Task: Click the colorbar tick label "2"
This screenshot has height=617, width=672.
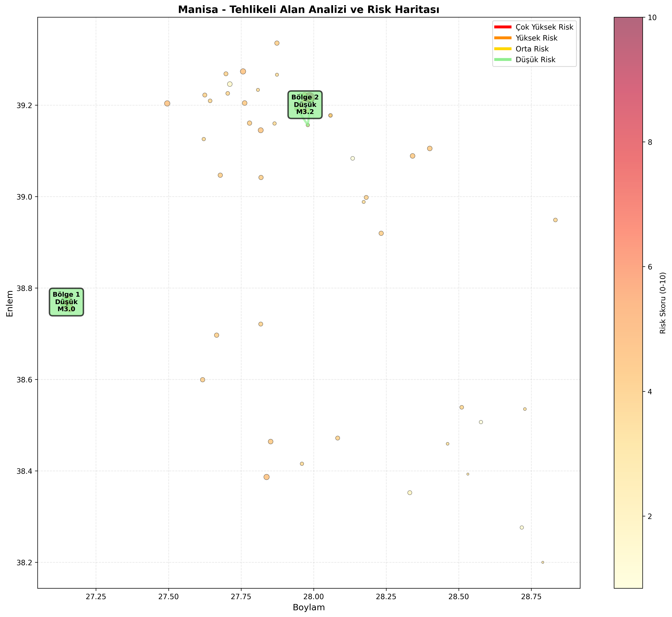Action: pyautogui.click(x=650, y=517)
